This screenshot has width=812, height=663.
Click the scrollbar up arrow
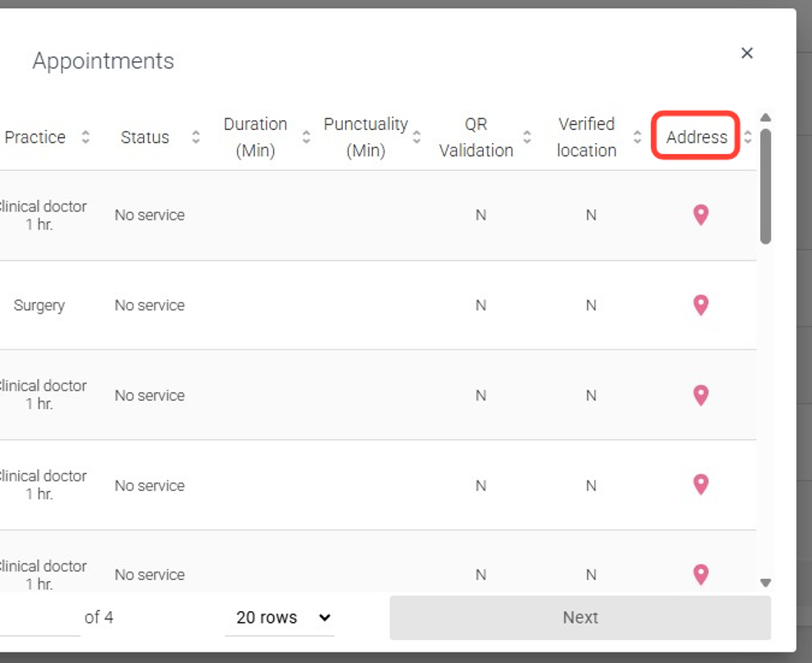tap(766, 118)
